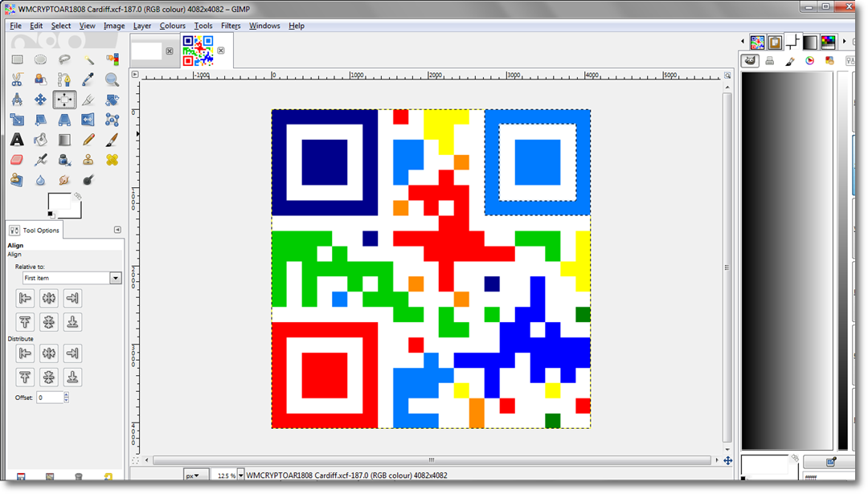Screen dimensions: 868x494
Task: Select the Paintbrush tool
Action: [112, 140]
